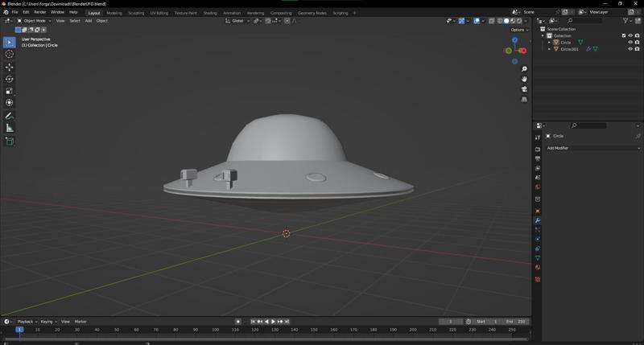Click frame 100 on the timeline ruler

tap(215, 330)
